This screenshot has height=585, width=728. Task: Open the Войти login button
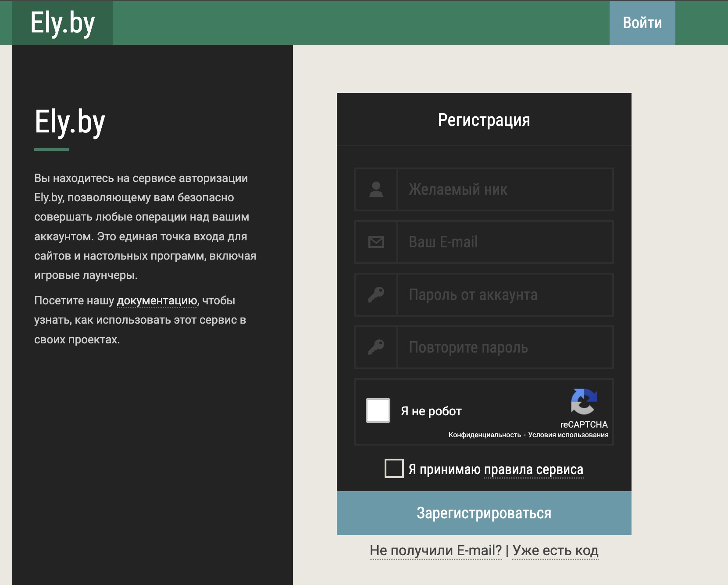pos(642,23)
